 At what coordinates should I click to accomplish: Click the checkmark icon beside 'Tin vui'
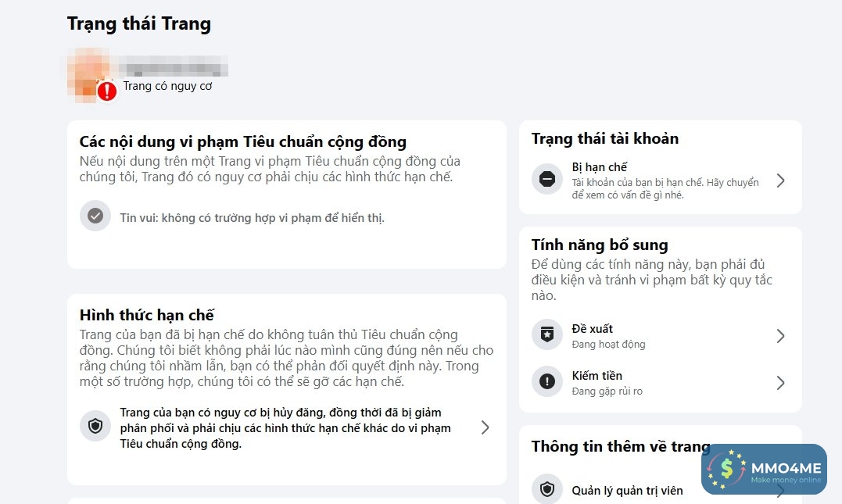pos(95,216)
